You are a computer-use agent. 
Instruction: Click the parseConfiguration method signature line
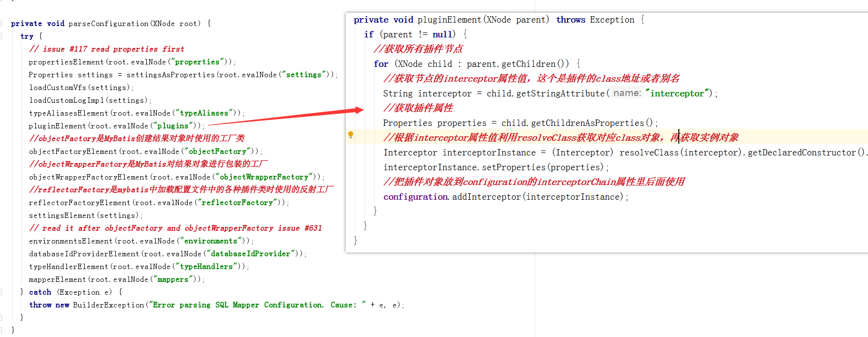pyautogui.click(x=111, y=24)
